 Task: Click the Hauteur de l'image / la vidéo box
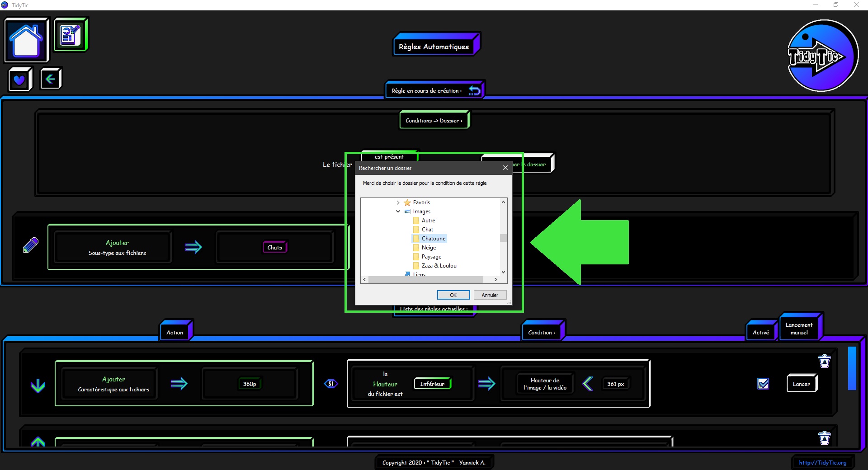(x=545, y=384)
